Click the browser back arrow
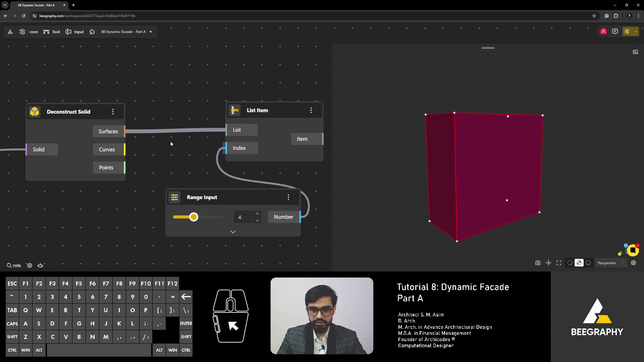This screenshot has width=644, height=362. pyautogui.click(x=6, y=16)
